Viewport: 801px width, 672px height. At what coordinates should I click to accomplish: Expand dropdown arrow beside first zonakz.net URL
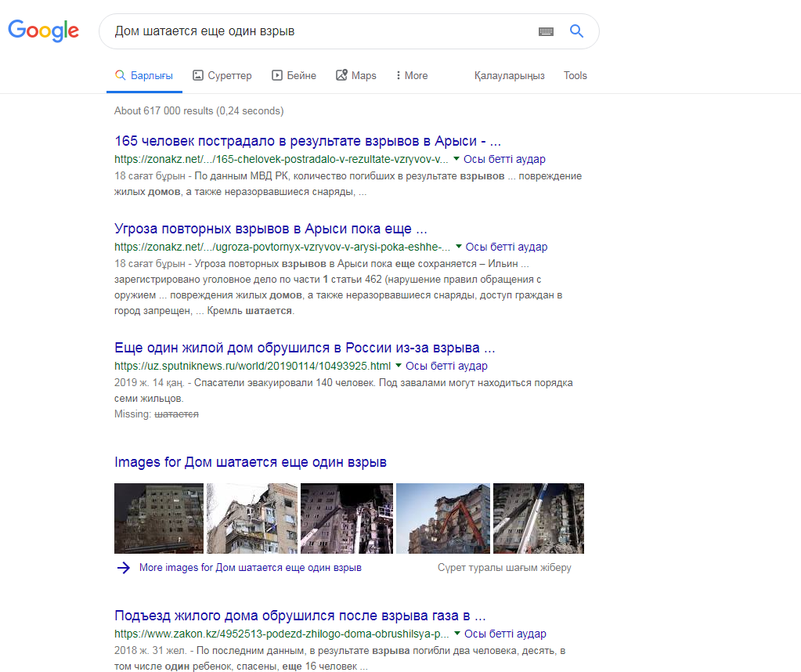point(456,159)
